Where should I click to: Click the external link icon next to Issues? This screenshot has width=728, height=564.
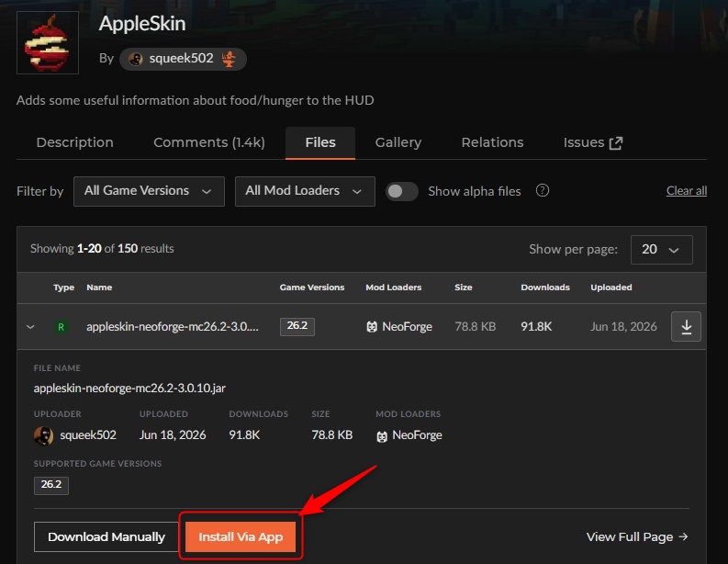tap(616, 143)
